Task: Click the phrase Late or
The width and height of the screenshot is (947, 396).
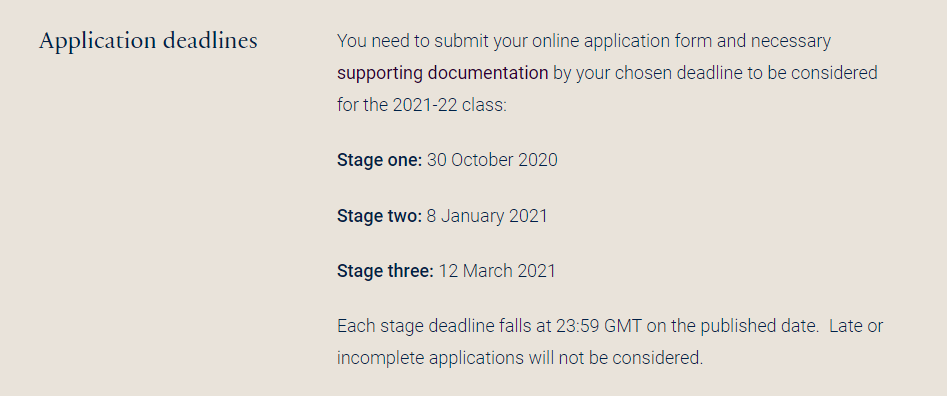Action: tap(856, 326)
